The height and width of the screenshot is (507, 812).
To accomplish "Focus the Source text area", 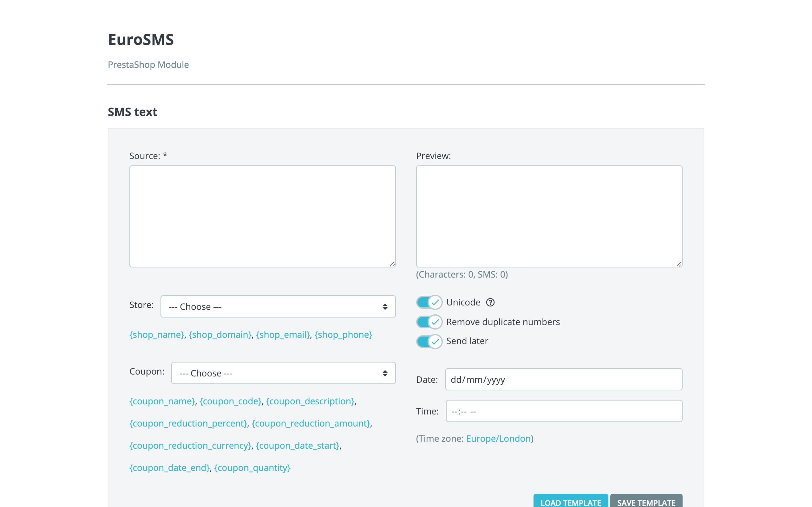I will tap(262, 216).
